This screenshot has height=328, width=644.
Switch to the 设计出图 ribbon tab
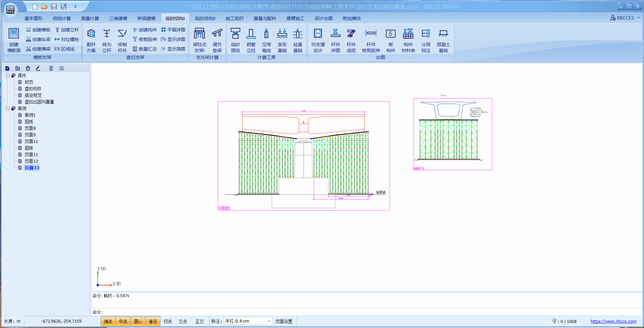323,18
